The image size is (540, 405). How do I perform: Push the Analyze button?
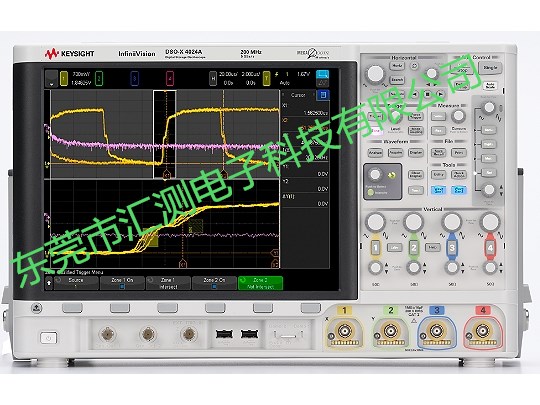pyautogui.click(x=375, y=153)
